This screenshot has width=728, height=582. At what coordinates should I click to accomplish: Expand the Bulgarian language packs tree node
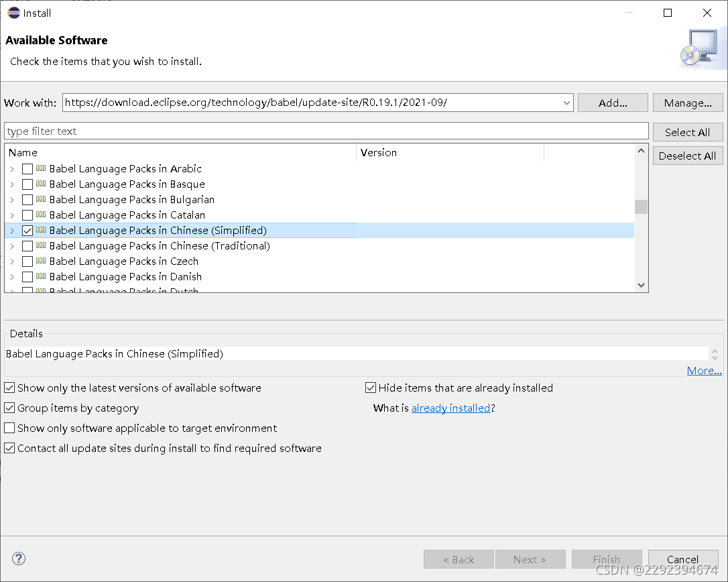12,200
